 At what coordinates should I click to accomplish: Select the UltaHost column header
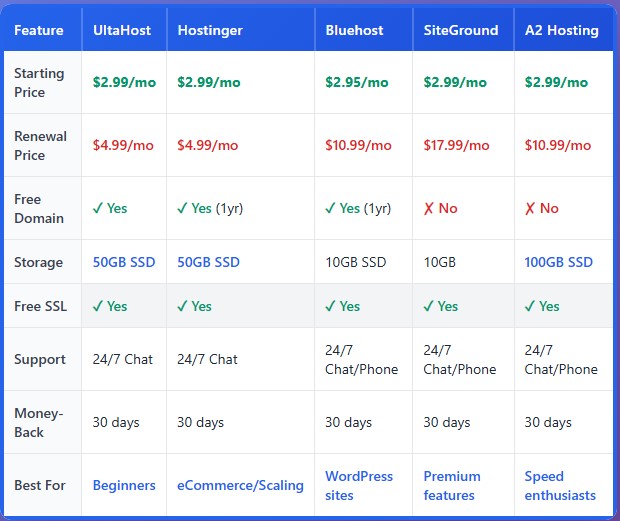(122, 30)
